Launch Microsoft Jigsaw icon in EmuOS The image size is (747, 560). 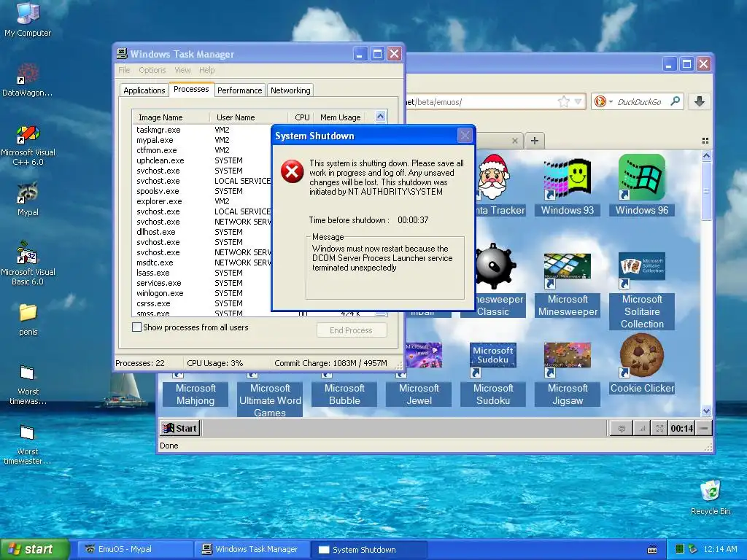(x=567, y=374)
